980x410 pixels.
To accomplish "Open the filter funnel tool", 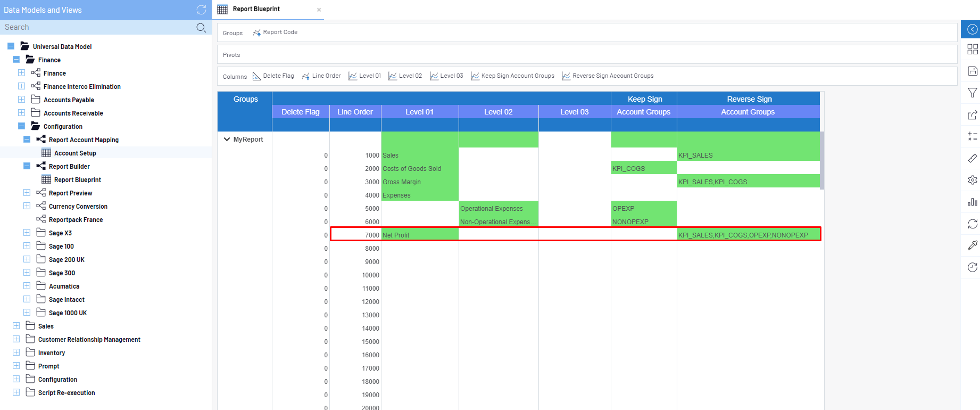I will 972,93.
